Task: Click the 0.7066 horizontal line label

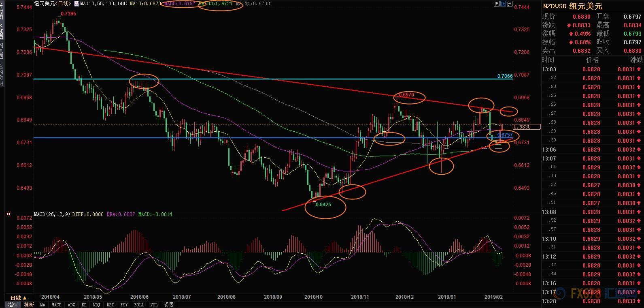Action: coord(505,76)
